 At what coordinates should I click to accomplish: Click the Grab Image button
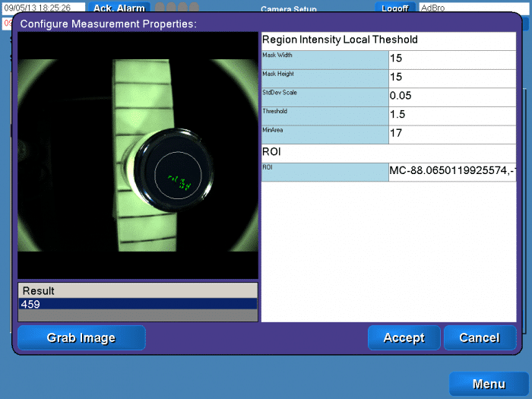[x=81, y=338]
